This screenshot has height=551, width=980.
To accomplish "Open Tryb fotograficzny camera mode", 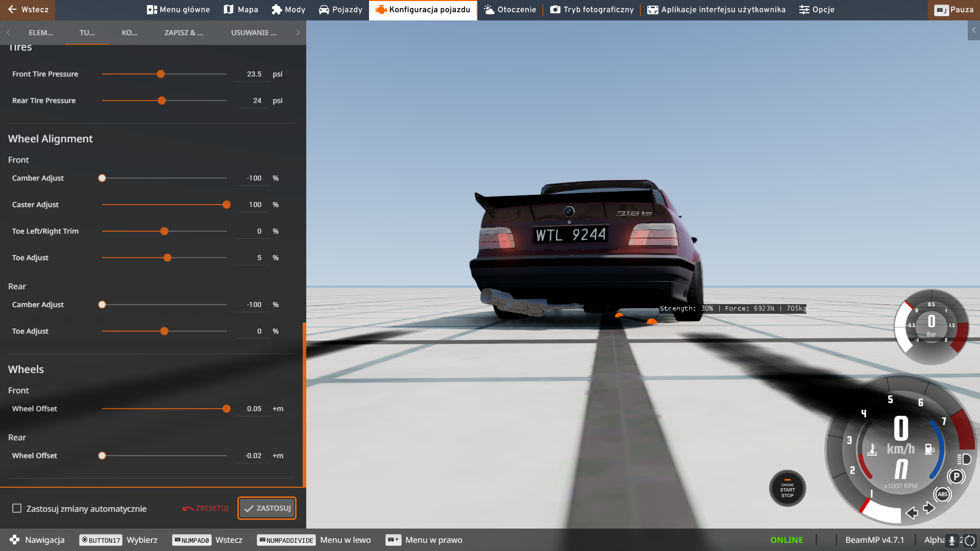I will (x=592, y=10).
